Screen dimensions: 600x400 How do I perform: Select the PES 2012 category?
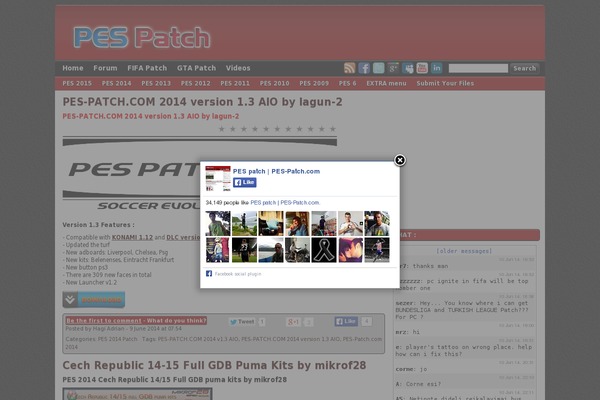[x=196, y=83]
